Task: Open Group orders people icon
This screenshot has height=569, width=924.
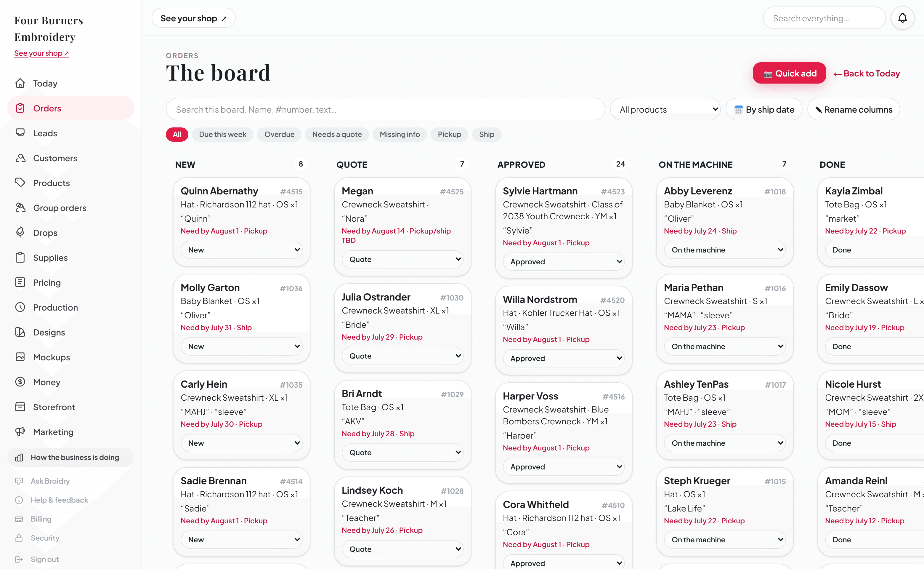Action: 20,208
